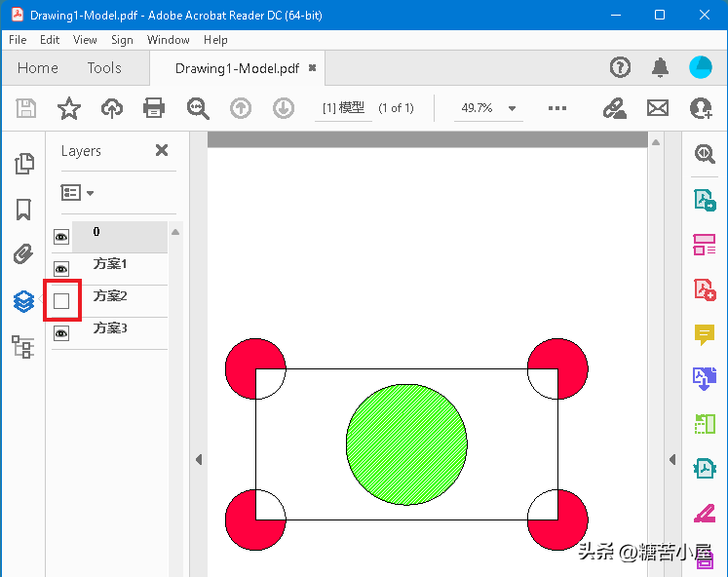Select the Drawing1-Model.pdf document tab

[237, 68]
